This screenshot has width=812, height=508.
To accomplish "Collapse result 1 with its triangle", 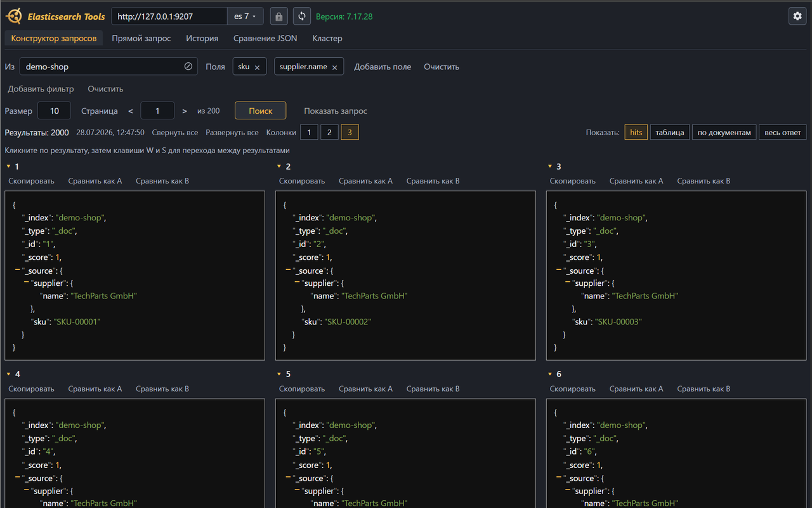I will (x=8, y=166).
